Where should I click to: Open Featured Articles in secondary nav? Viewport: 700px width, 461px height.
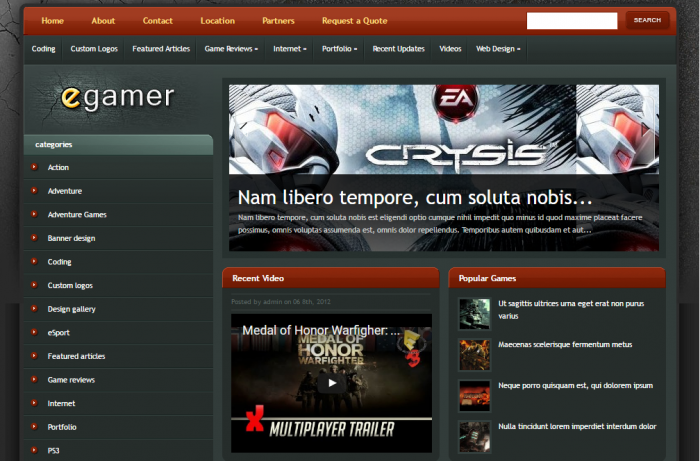(x=161, y=49)
